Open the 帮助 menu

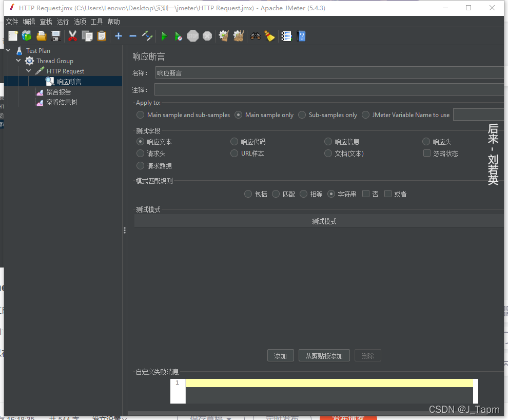point(113,22)
